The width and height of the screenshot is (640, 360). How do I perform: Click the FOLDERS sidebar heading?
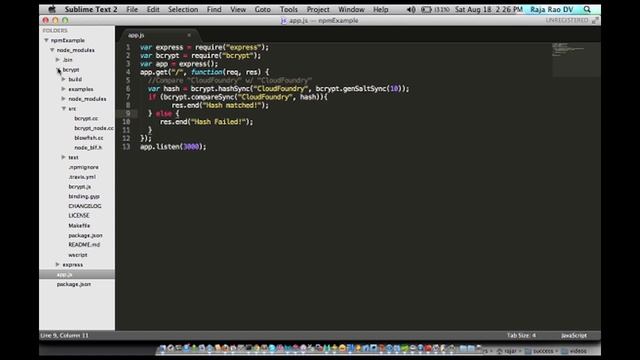55,31
